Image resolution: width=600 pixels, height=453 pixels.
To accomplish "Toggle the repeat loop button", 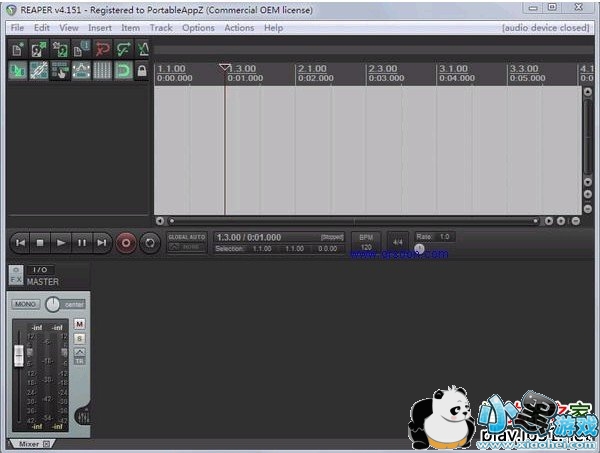I will click(150, 243).
